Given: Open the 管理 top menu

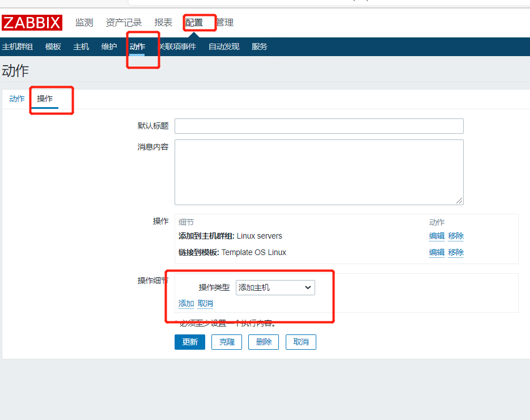Looking at the screenshot, I should (x=224, y=23).
